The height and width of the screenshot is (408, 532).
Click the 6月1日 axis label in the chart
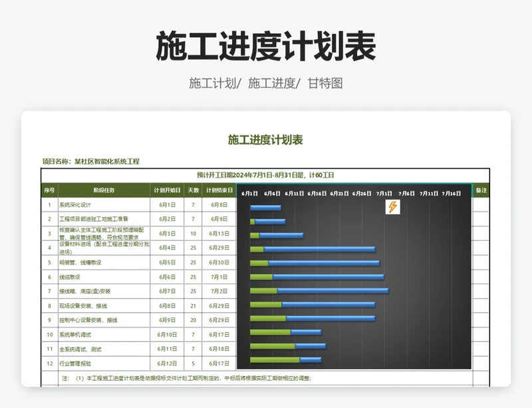250,194
